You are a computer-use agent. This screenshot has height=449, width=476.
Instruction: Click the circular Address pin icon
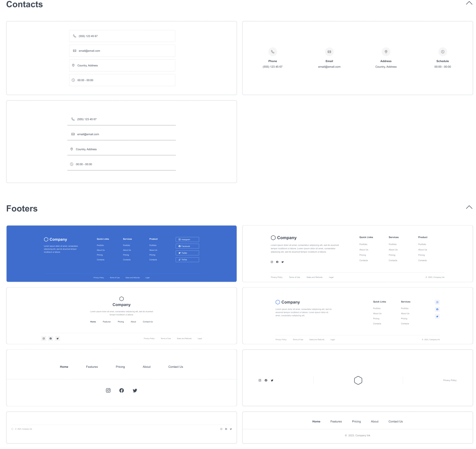click(386, 52)
